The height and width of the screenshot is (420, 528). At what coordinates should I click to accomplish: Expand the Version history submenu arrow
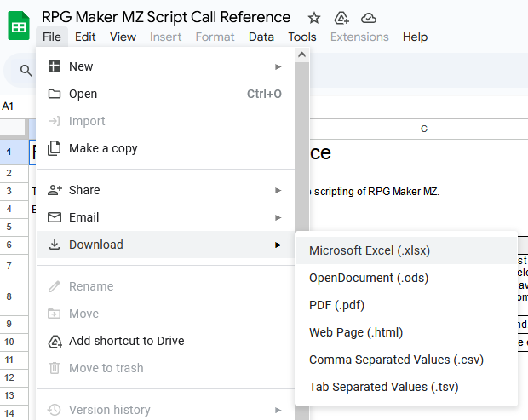[278, 410]
